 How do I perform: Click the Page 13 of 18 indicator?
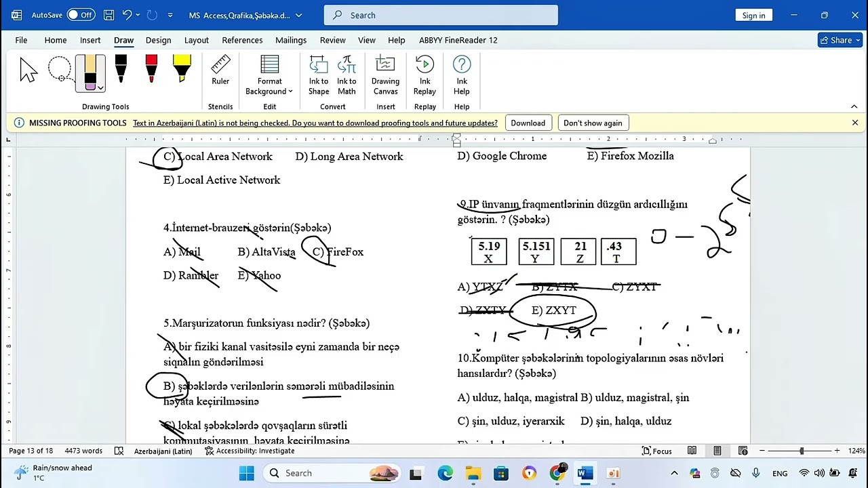pos(31,451)
